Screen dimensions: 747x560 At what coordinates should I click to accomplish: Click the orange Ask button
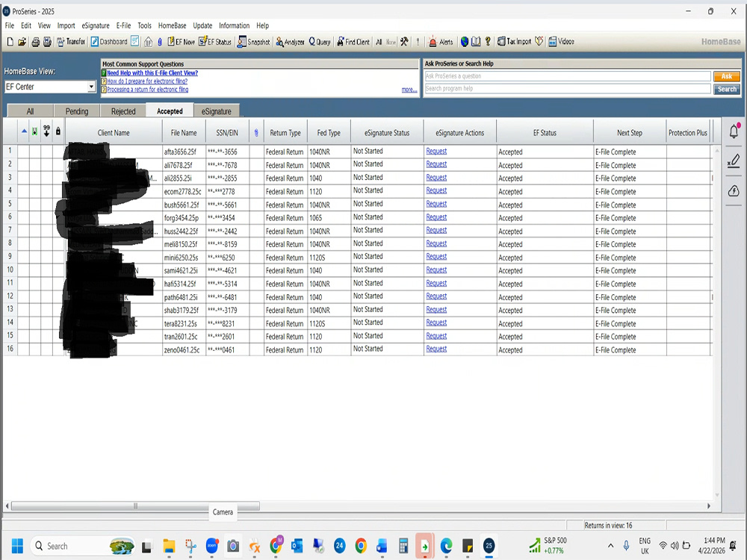tap(727, 76)
